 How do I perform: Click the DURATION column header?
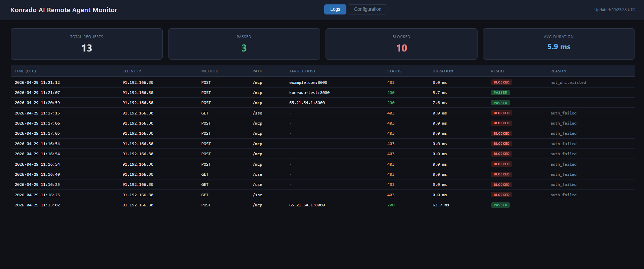[x=443, y=71]
